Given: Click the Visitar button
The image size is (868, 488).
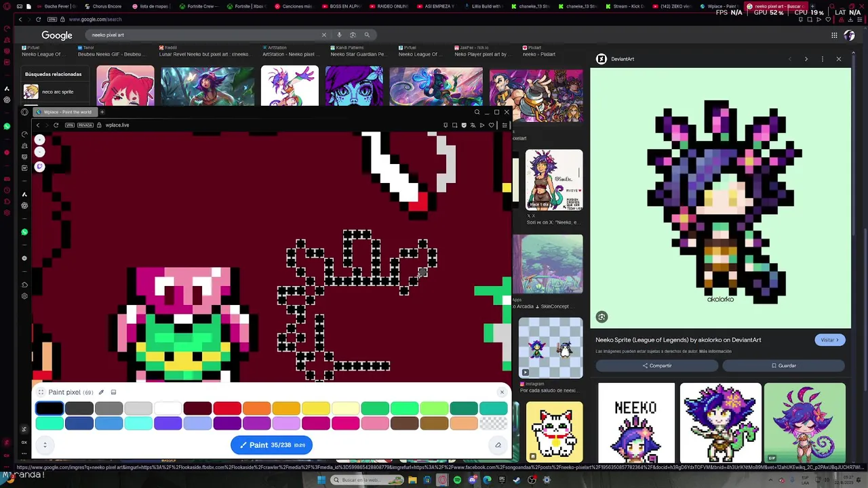Looking at the screenshot, I should (829, 340).
